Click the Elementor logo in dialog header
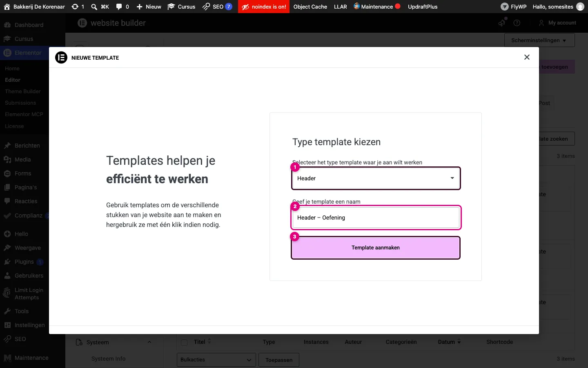Viewport: 588px width, 368px height. click(61, 58)
